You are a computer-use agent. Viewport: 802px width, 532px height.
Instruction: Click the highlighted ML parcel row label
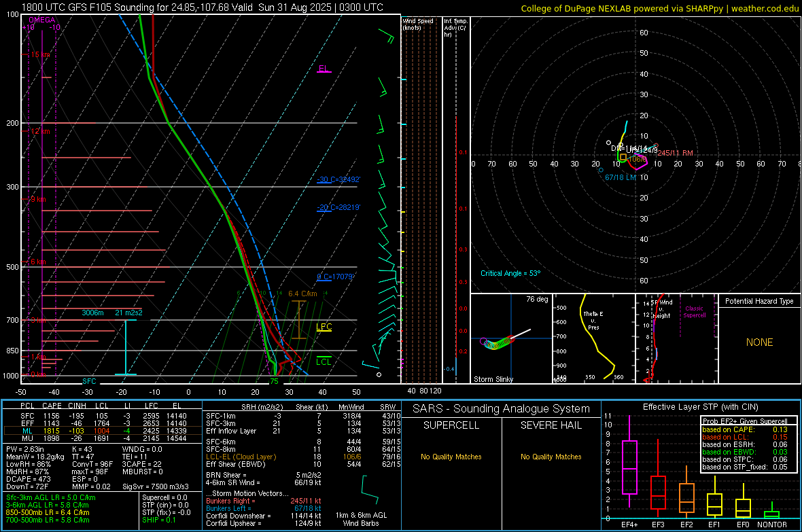[27, 431]
